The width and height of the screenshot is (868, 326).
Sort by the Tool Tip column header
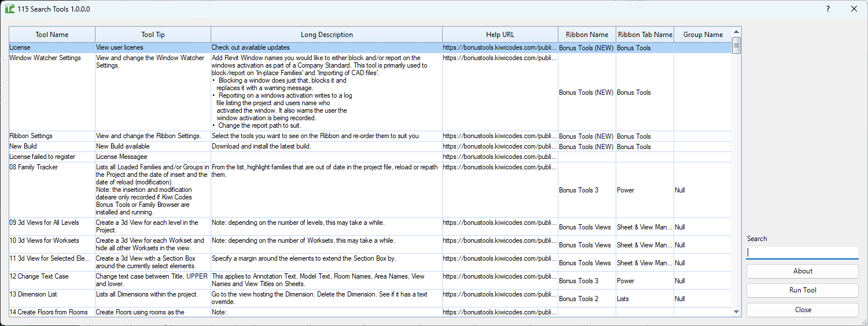[153, 35]
